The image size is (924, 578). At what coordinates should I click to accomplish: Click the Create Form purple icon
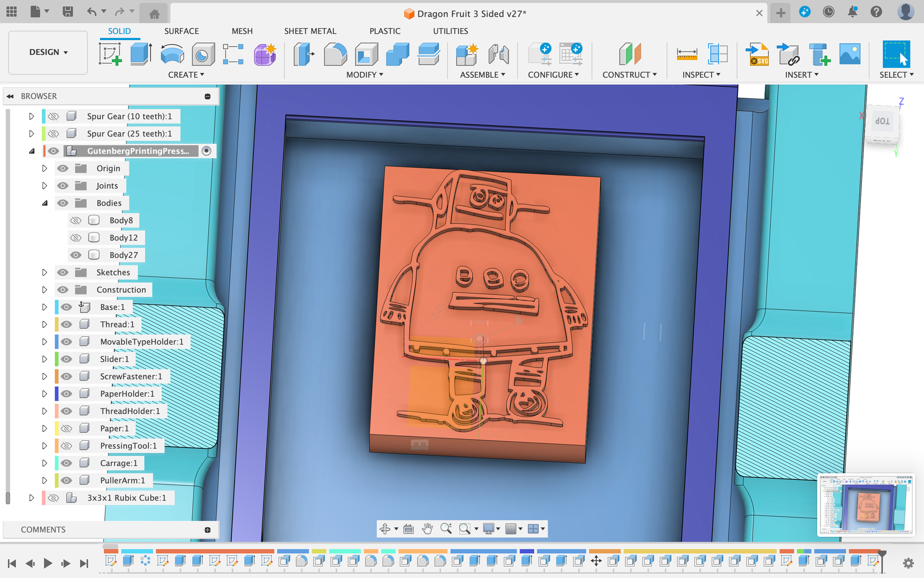265,54
